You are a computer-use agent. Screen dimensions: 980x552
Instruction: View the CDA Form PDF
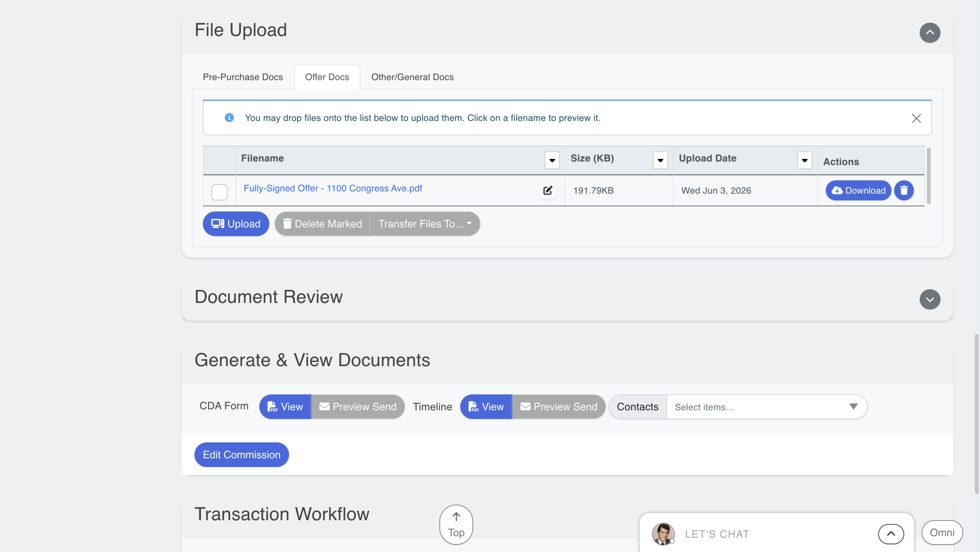point(285,406)
